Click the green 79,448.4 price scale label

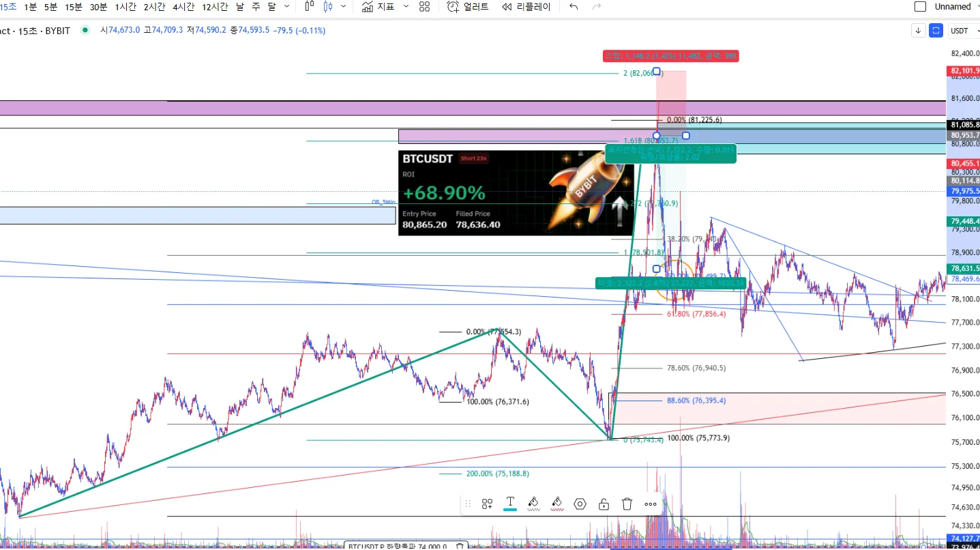[x=964, y=221]
